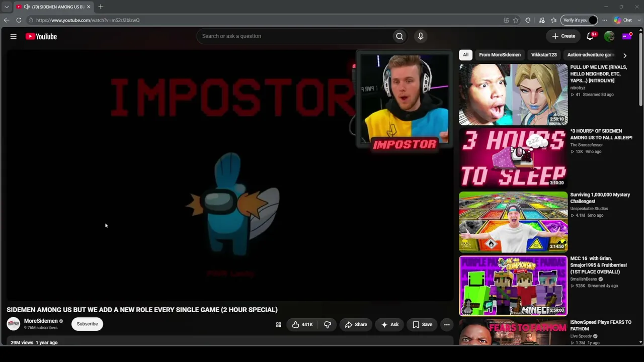Visit The Snoozefessor channel name
Viewport: 644px width, 362px height.
(x=586, y=145)
